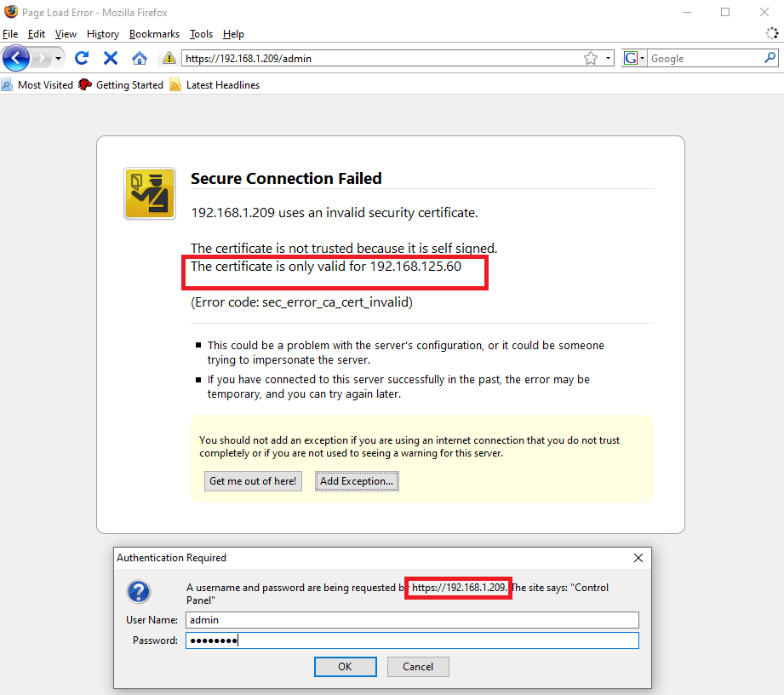Click the Firefox activity throbber icon
784x695 pixels.
[x=772, y=33]
